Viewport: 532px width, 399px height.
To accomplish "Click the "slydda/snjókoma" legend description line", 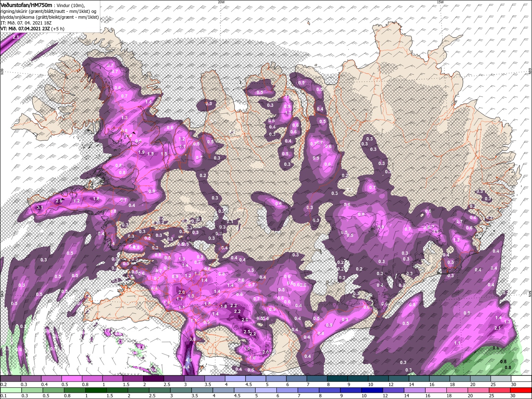I will [49, 17].
